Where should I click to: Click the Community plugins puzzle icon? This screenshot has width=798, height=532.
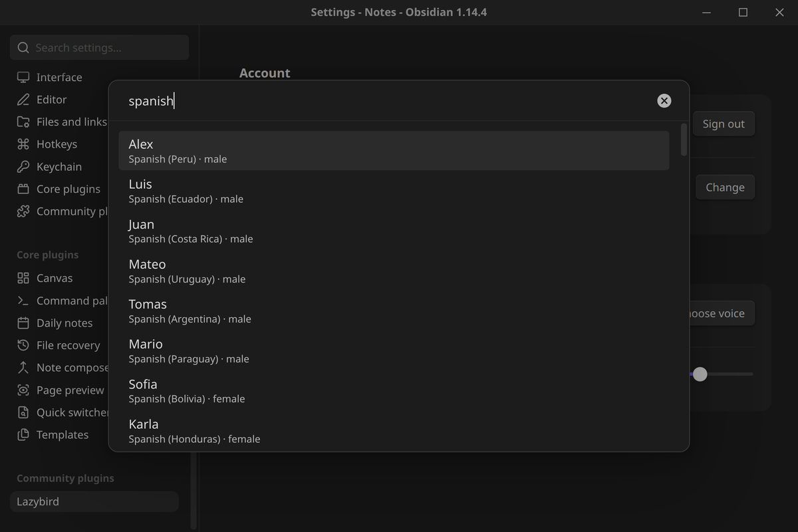tap(23, 211)
